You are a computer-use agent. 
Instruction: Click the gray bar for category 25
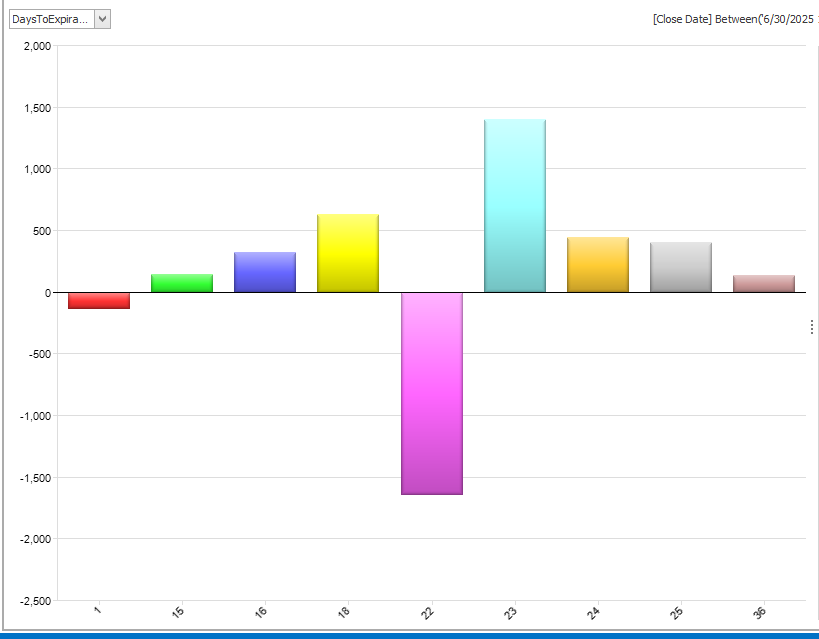coord(680,267)
